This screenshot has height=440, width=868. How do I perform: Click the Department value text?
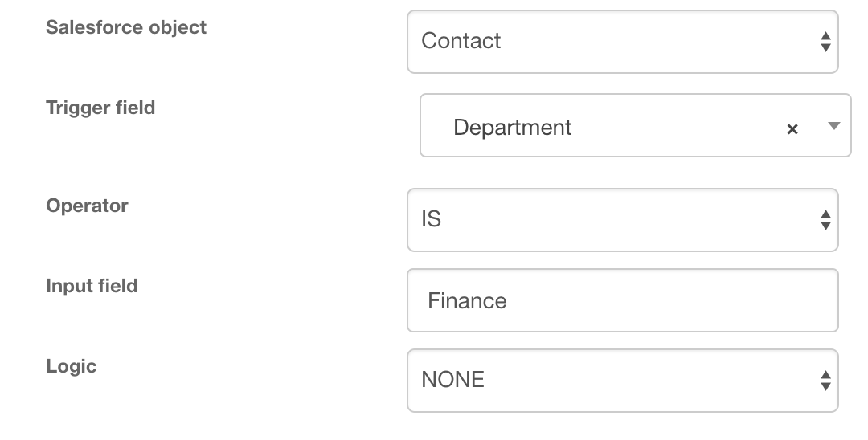512,127
